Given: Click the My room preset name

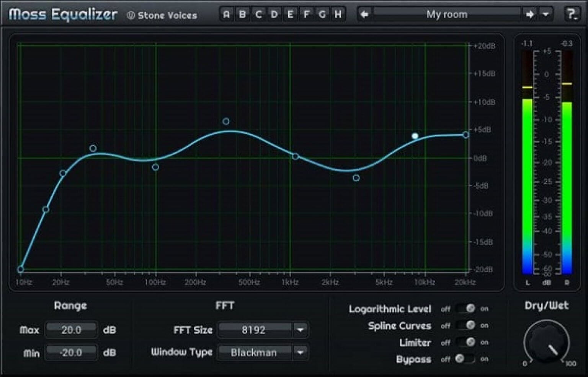Looking at the screenshot, I should click(447, 14).
